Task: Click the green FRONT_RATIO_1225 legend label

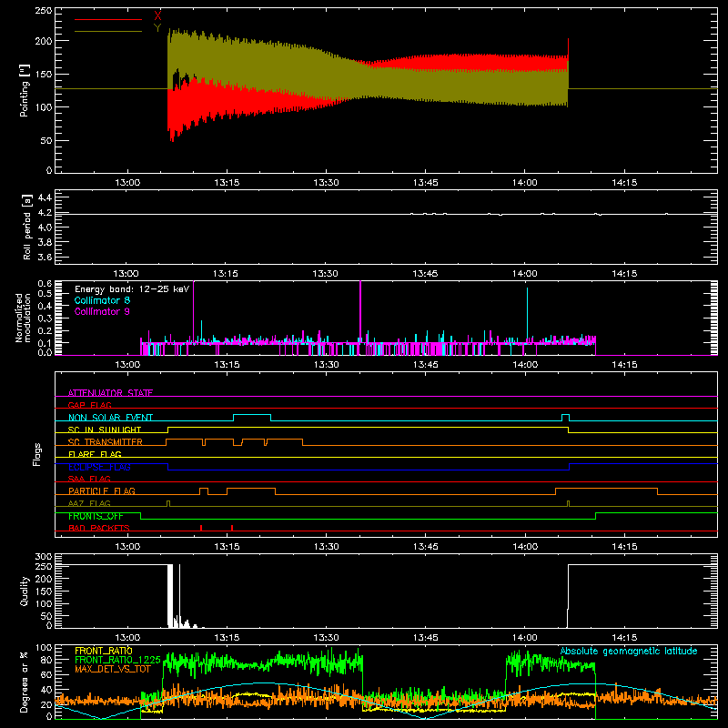Action: tap(118, 660)
